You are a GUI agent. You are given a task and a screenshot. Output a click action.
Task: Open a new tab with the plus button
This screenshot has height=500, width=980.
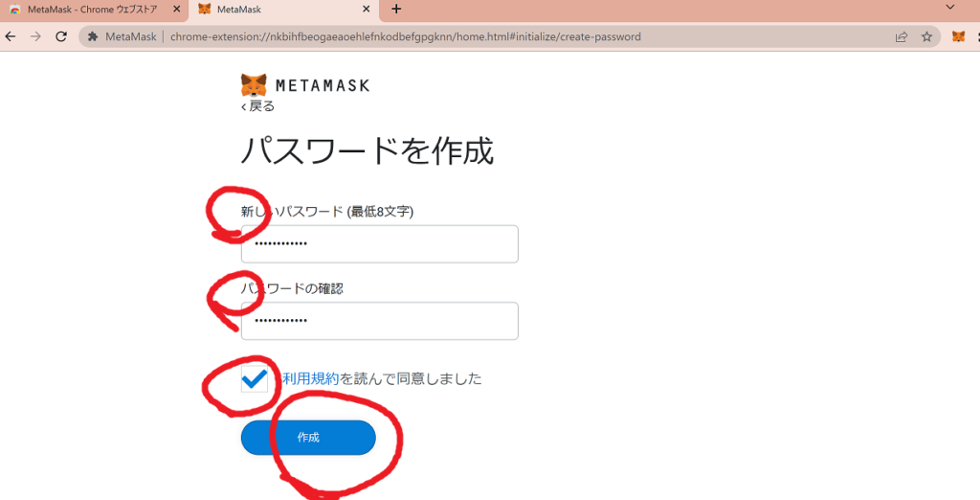pyautogui.click(x=396, y=10)
